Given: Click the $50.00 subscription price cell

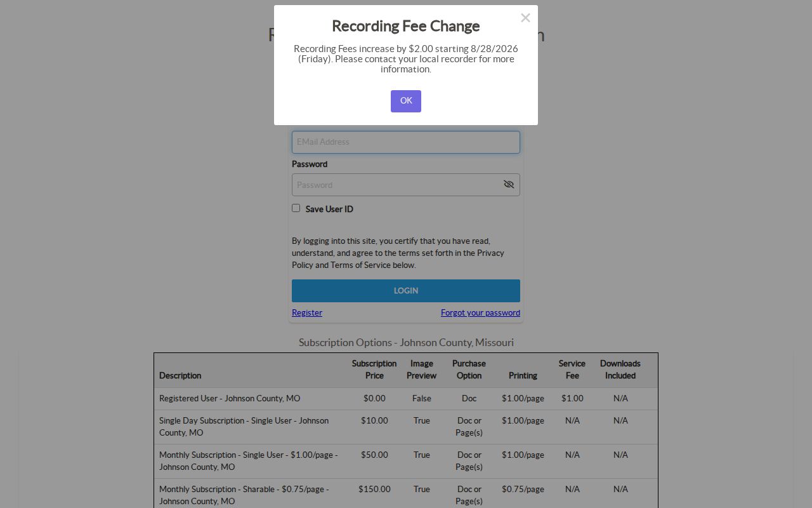Looking at the screenshot, I should point(374,455).
